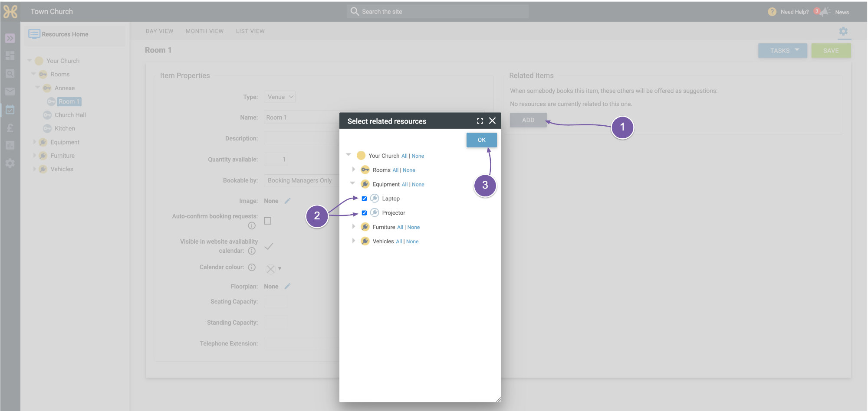Open the Bookable by dropdown
The width and height of the screenshot is (868, 411).
pos(302,180)
